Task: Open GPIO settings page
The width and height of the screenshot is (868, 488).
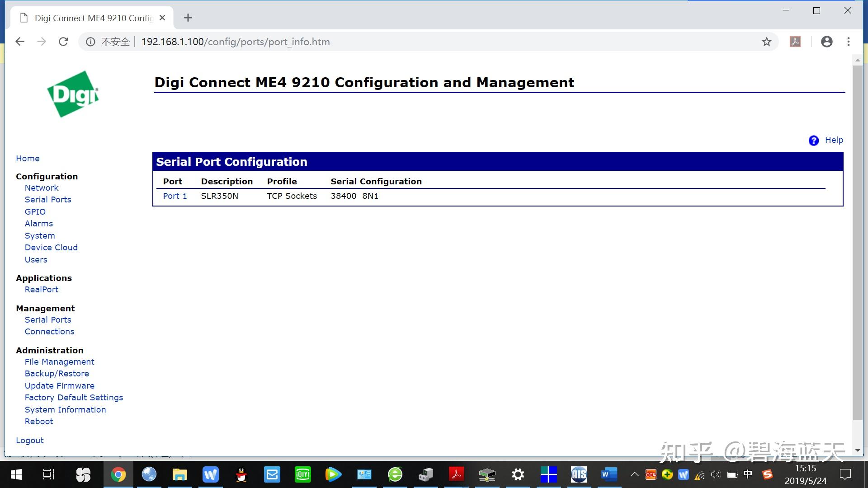Action: point(35,212)
